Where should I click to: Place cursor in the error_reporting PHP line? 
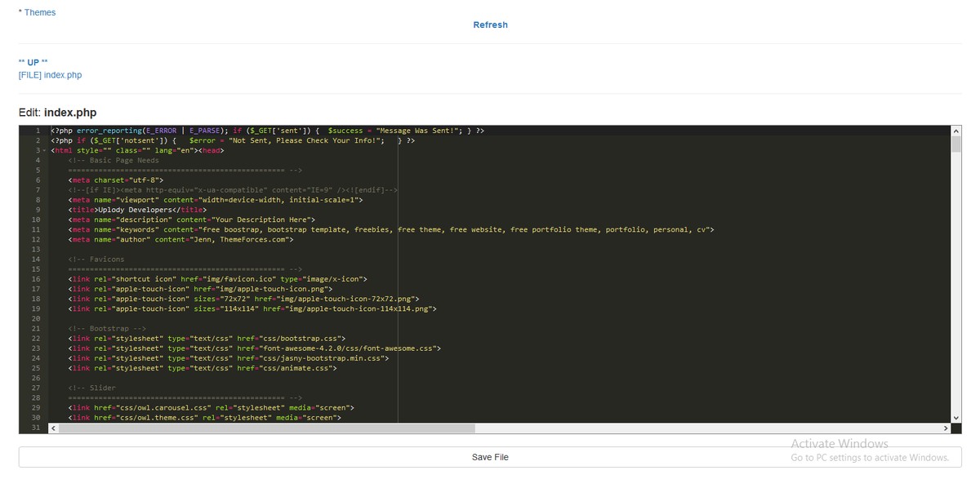tap(163, 130)
